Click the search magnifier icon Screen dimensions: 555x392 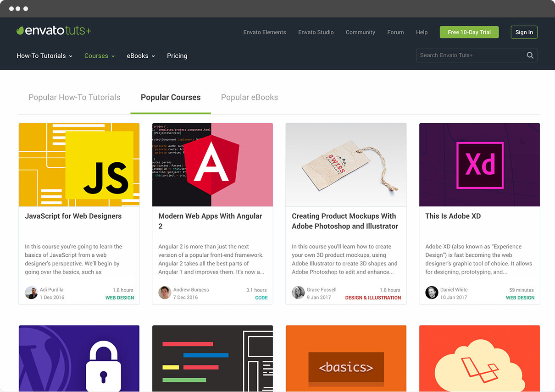point(530,55)
